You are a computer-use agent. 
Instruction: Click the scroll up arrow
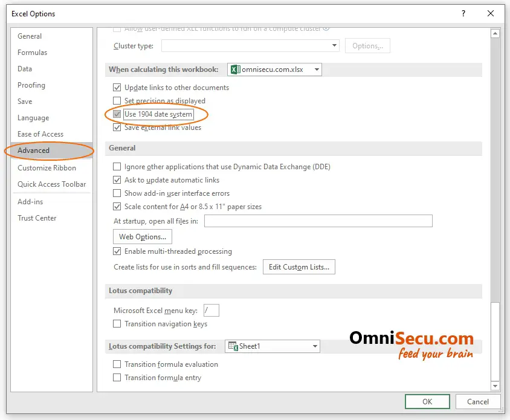click(x=495, y=33)
